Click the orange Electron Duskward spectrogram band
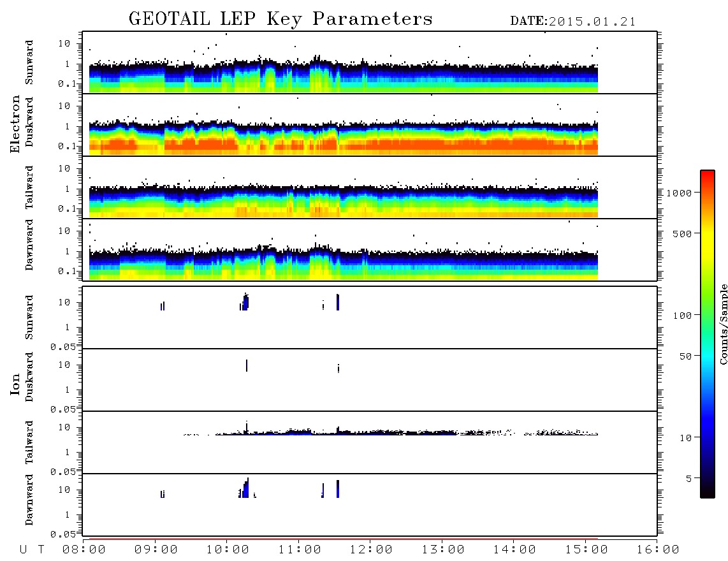 pyautogui.click(x=344, y=145)
